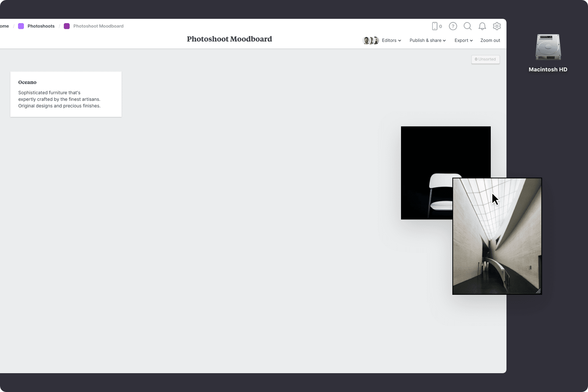Click the Unsorted counter button
Viewport: 588px width, 392px height.
coord(485,59)
